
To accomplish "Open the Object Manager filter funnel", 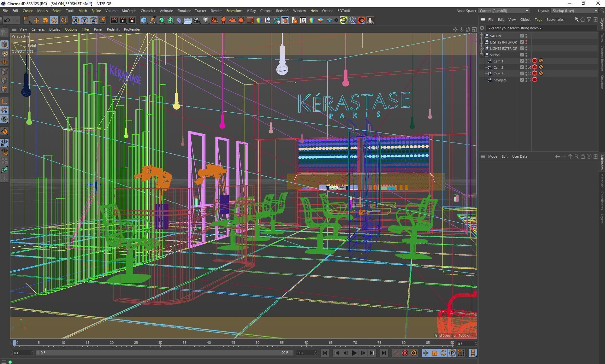I will pos(589,20).
